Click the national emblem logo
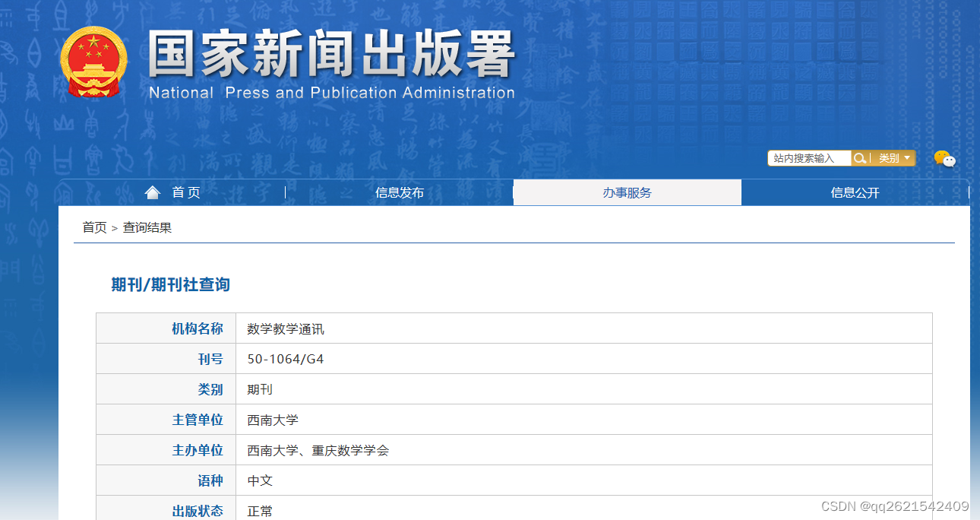The width and height of the screenshot is (980, 520). click(94, 62)
